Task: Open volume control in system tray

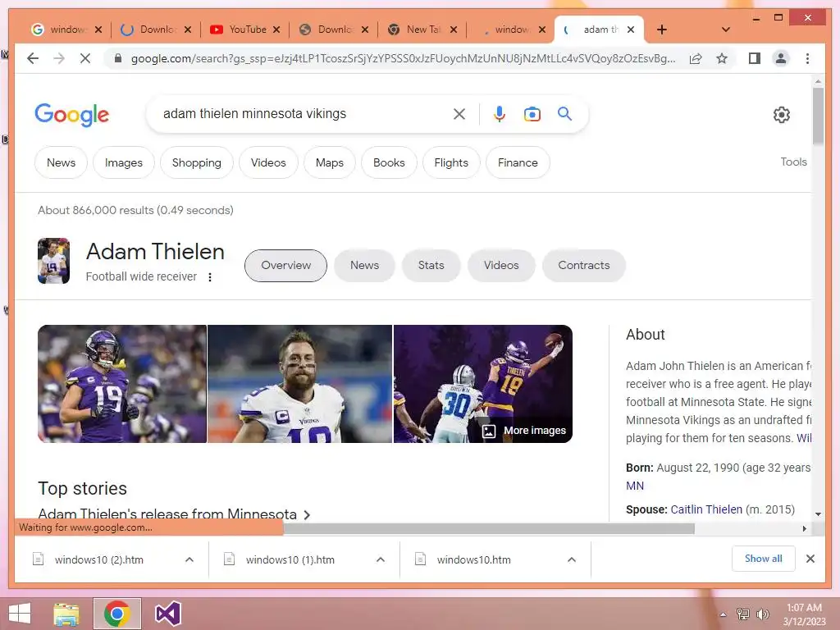Action: (762, 614)
